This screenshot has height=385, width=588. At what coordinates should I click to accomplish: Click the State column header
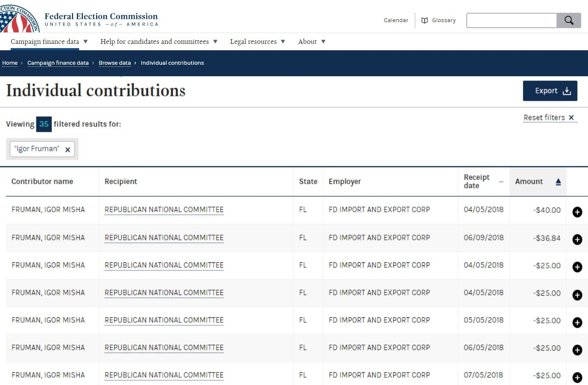[x=308, y=181]
